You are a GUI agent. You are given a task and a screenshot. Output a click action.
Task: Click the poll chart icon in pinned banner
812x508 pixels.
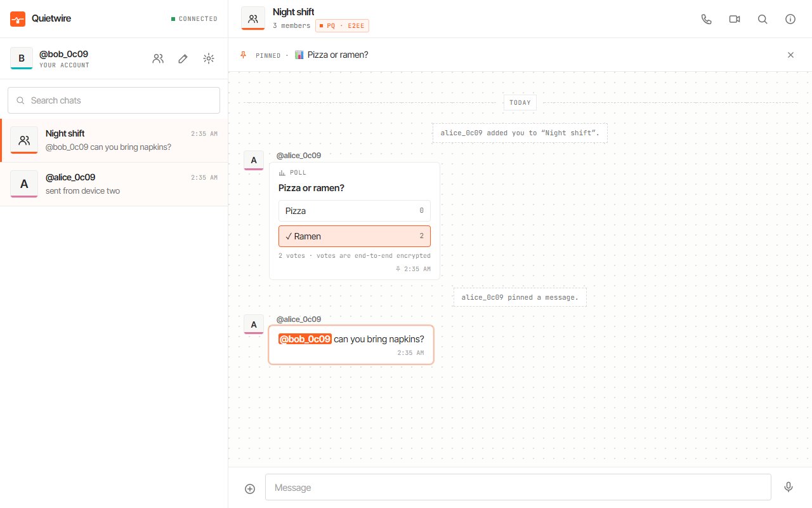coord(299,55)
